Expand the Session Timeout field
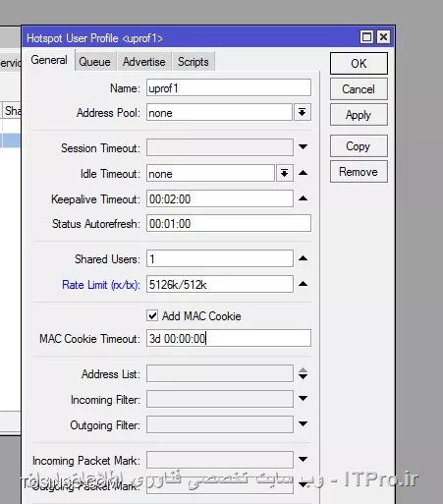Image resolution: width=443 pixels, height=504 pixels. 304,146
